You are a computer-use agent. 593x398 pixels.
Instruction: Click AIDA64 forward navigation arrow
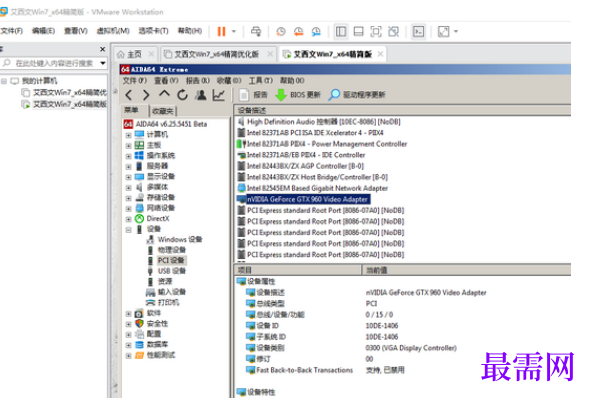(146, 95)
